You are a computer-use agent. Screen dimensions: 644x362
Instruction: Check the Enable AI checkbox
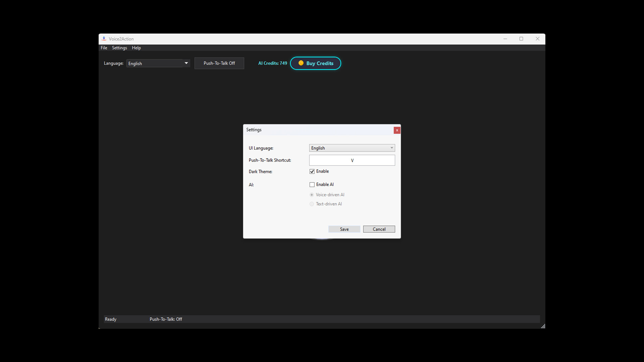point(312,184)
